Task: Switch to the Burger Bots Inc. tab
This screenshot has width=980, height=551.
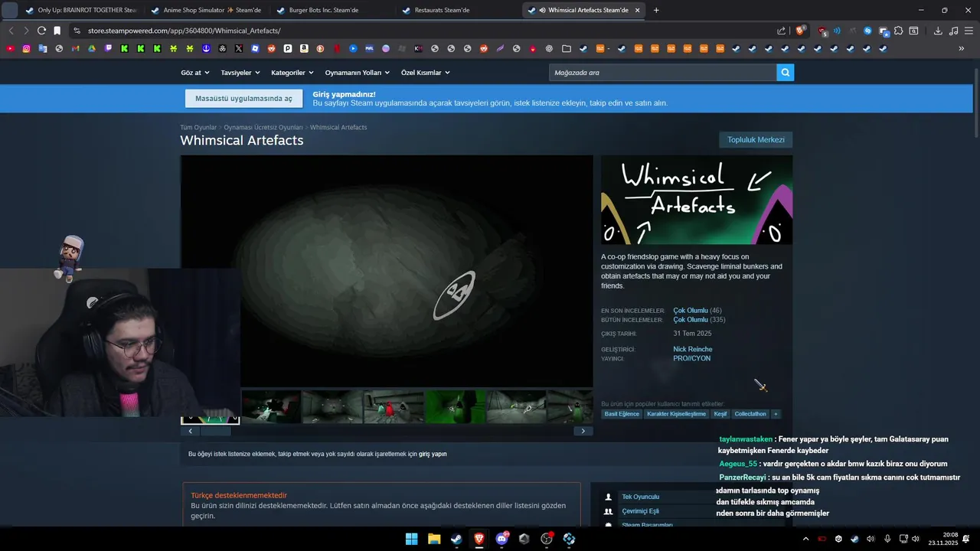Action: point(332,10)
